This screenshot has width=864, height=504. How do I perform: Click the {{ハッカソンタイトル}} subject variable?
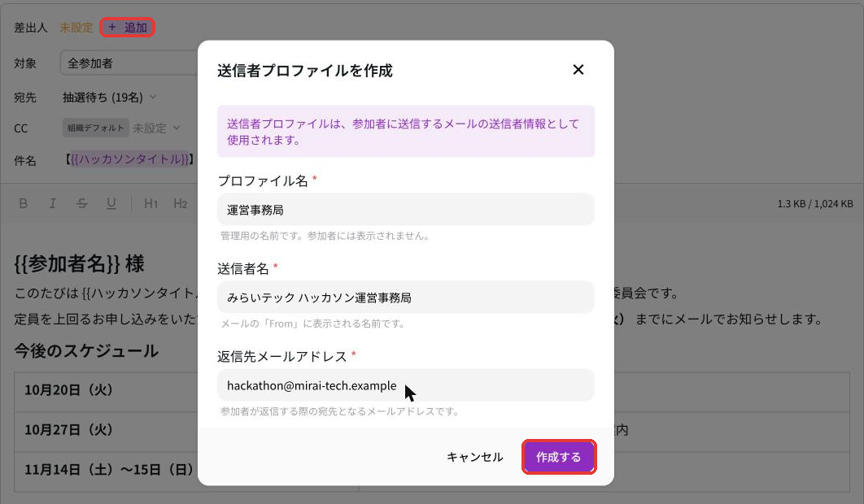click(130, 159)
